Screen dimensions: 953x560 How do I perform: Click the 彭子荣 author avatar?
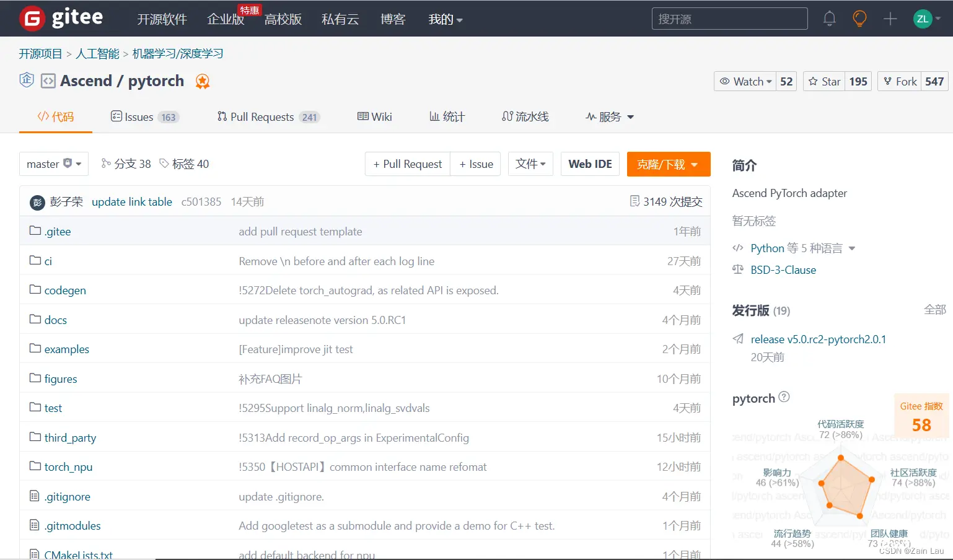[37, 202]
